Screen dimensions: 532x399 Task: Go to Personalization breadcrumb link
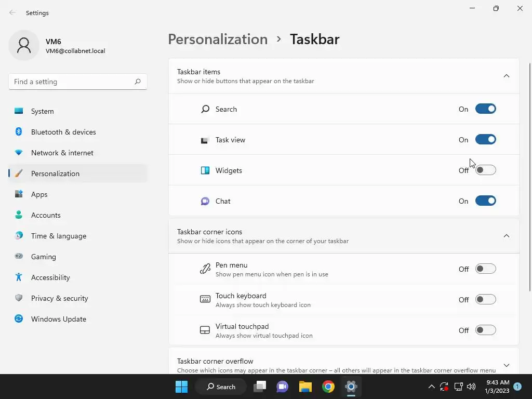tap(218, 39)
